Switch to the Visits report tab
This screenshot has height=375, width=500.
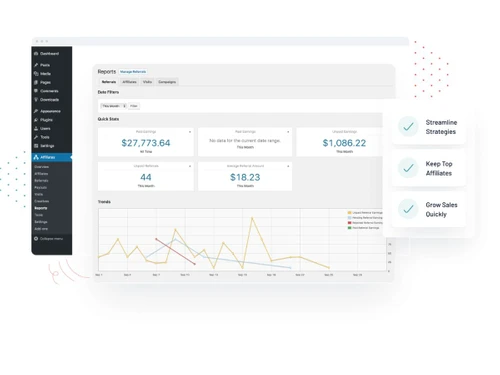[147, 82]
